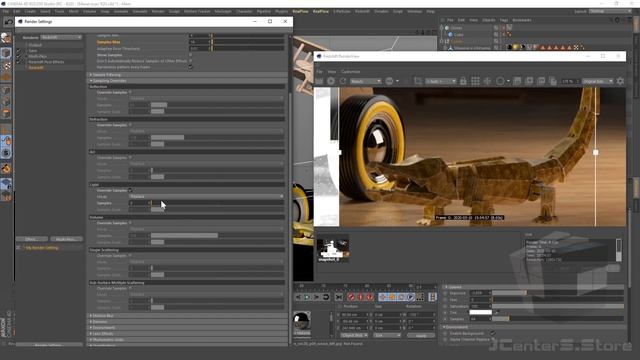Click the Position X input field
This screenshot has height=360, width=640.
click(354, 315)
